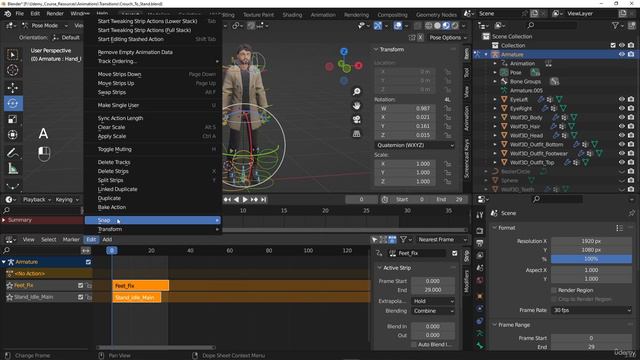Toggle Armature channel checkbox in NLA
This screenshot has width=640, height=360.
click(88, 262)
